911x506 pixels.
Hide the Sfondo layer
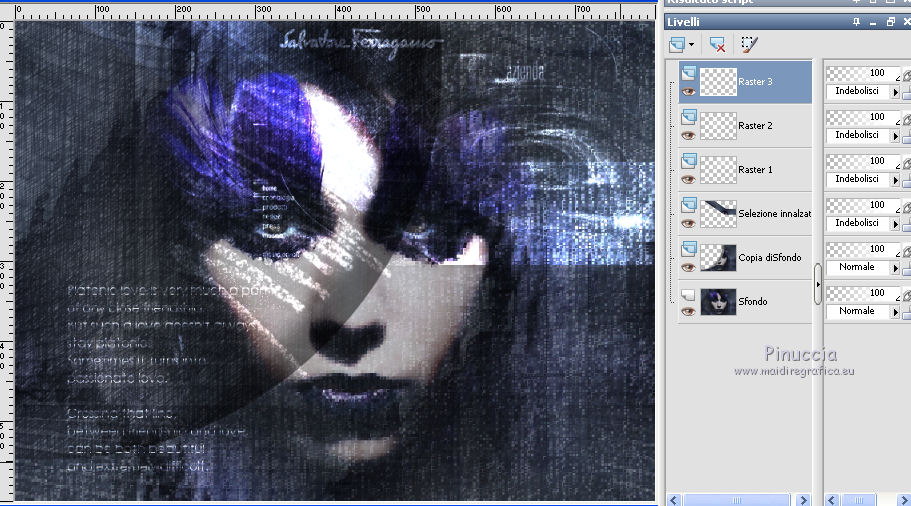[x=688, y=312]
